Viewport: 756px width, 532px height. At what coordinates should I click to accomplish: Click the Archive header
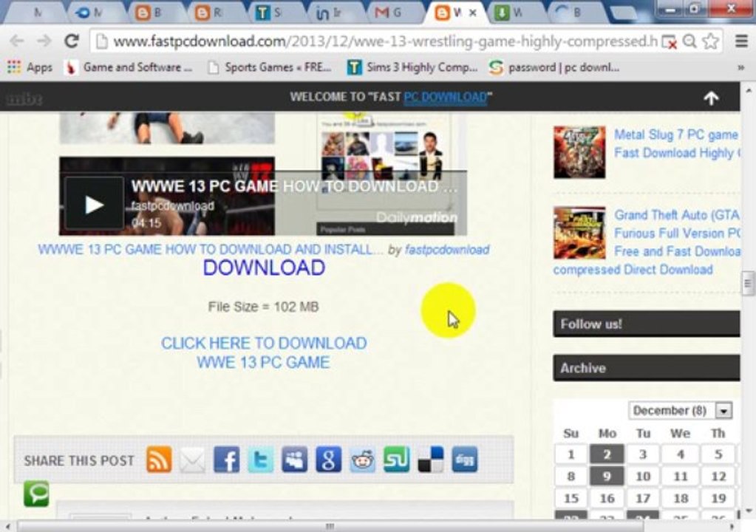pos(647,368)
